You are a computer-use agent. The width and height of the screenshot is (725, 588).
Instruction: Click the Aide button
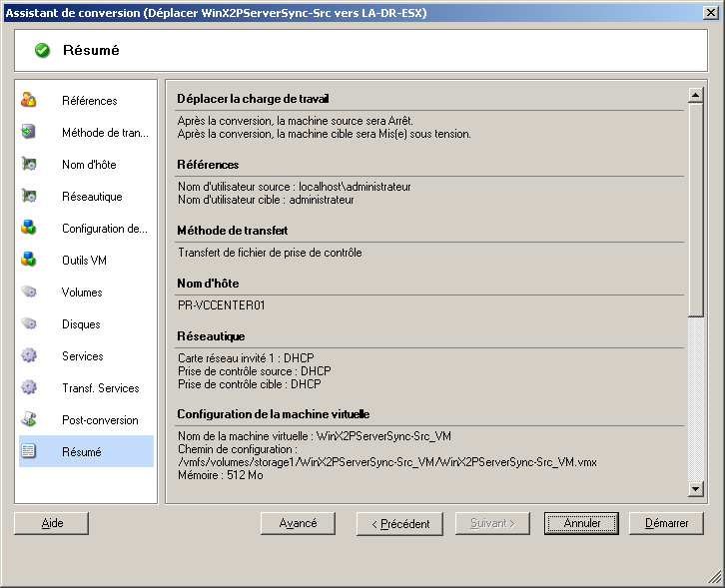pyautogui.click(x=51, y=523)
